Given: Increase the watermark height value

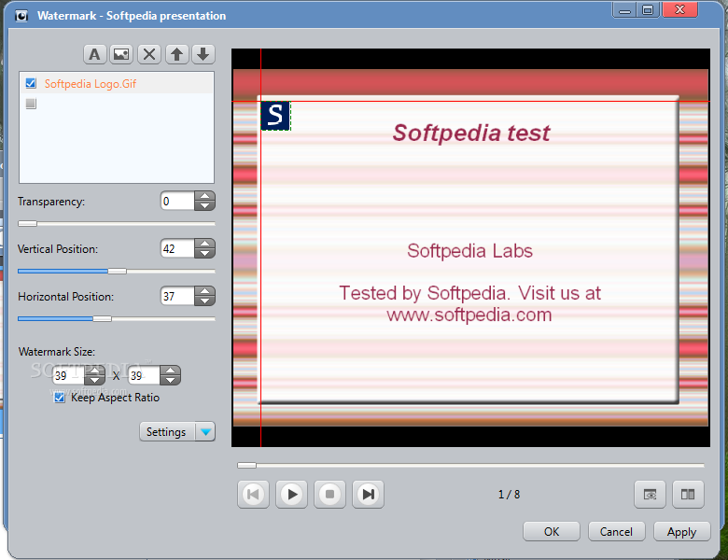Looking at the screenshot, I should point(171,371).
